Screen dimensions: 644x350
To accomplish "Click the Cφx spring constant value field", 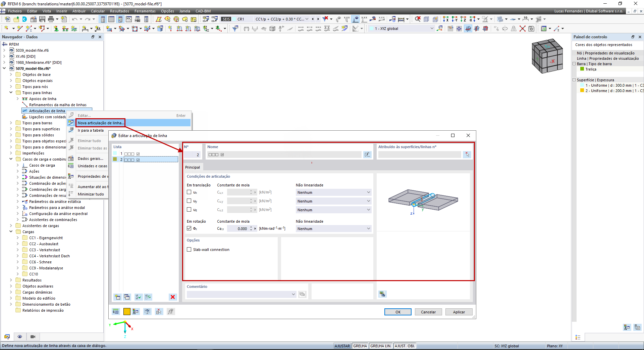I will pyautogui.click(x=237, y=229).
